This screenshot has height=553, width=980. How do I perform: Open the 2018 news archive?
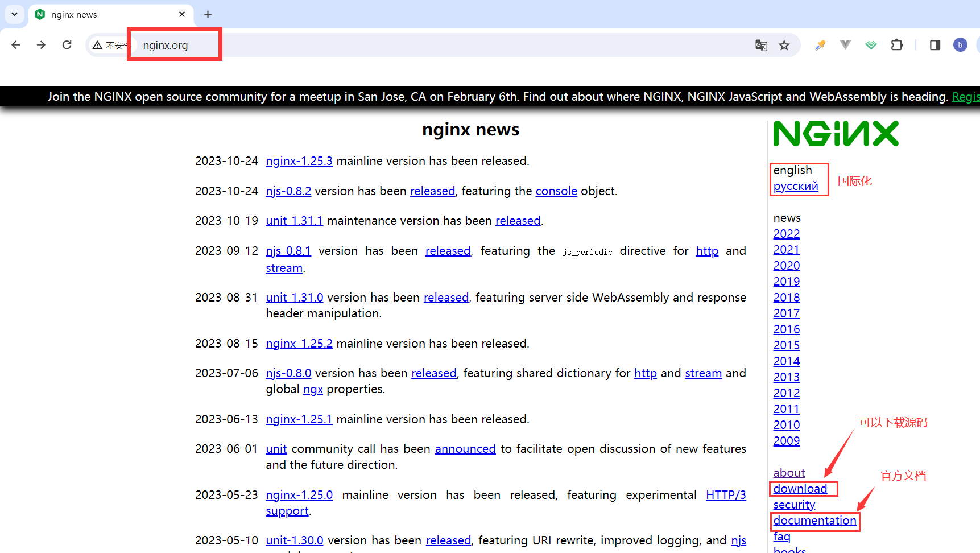pos(787,298)
